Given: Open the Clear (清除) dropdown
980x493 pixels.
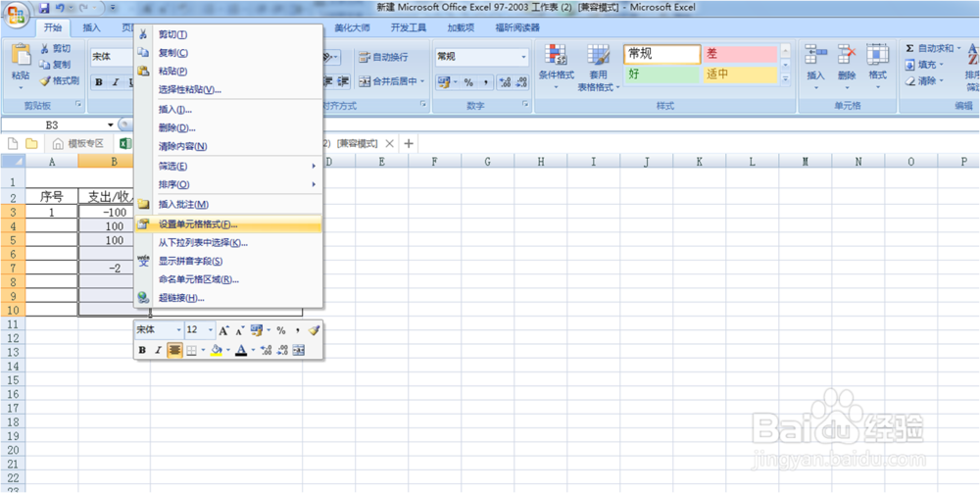Looking at the screenshot, I should (924, 80).
